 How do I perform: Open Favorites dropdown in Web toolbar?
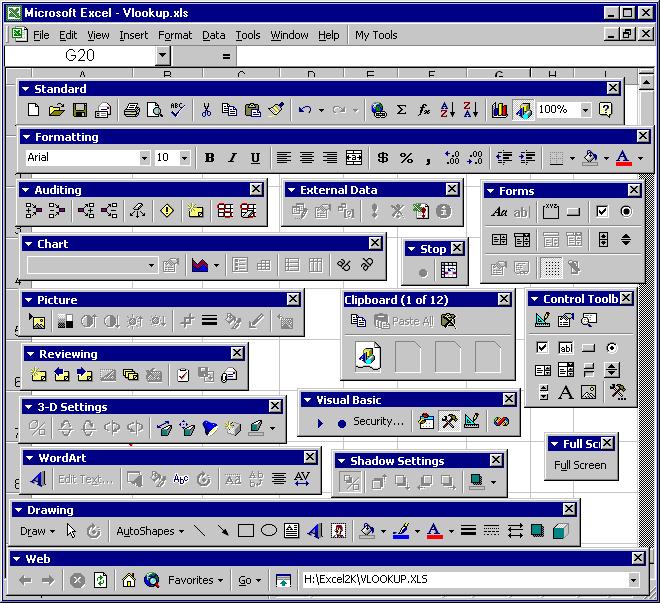pos(195,580)
